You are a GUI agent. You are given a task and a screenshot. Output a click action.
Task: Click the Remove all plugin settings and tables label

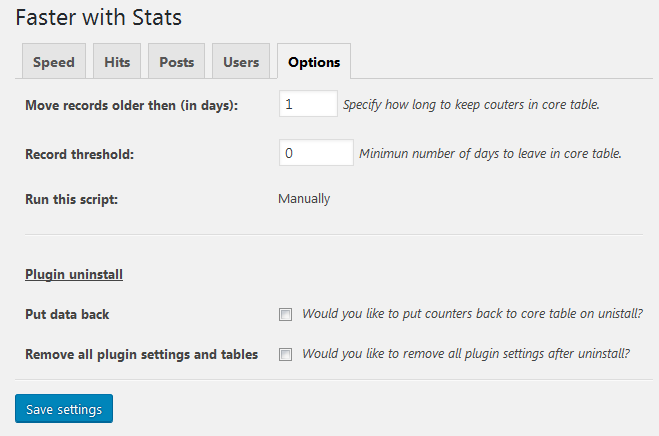point(142,354)
